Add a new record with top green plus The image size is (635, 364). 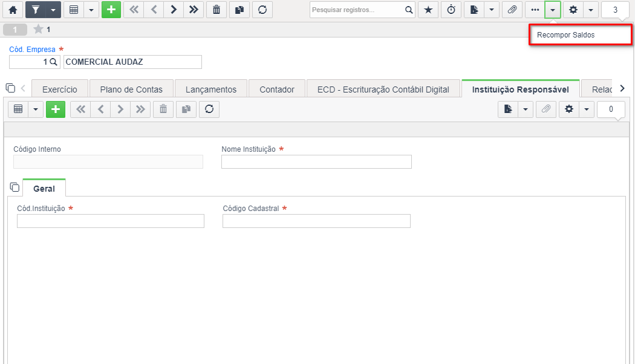point(111,10)
